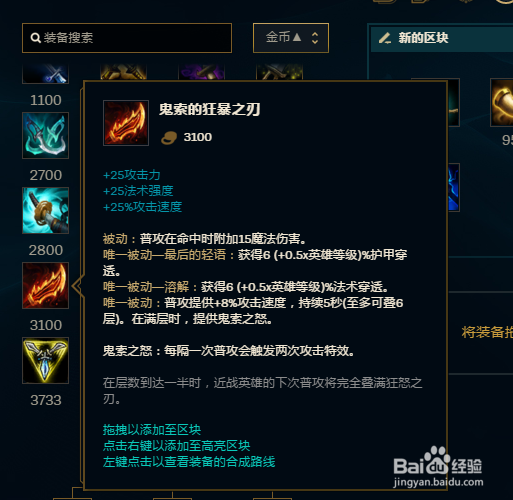The height and width of the screenshot is (500, 513).
Task: Click the up-down chevrons in sort selector
Action: [x=315, y=38]
